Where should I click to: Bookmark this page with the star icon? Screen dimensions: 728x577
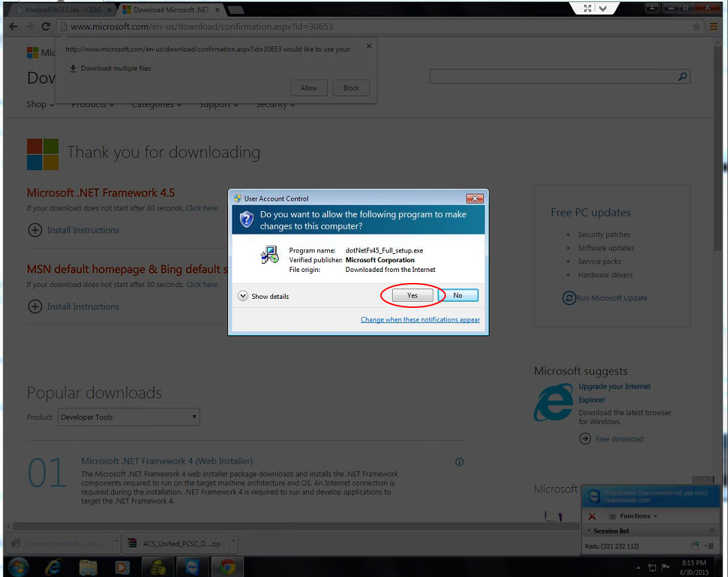pos(696,27)
